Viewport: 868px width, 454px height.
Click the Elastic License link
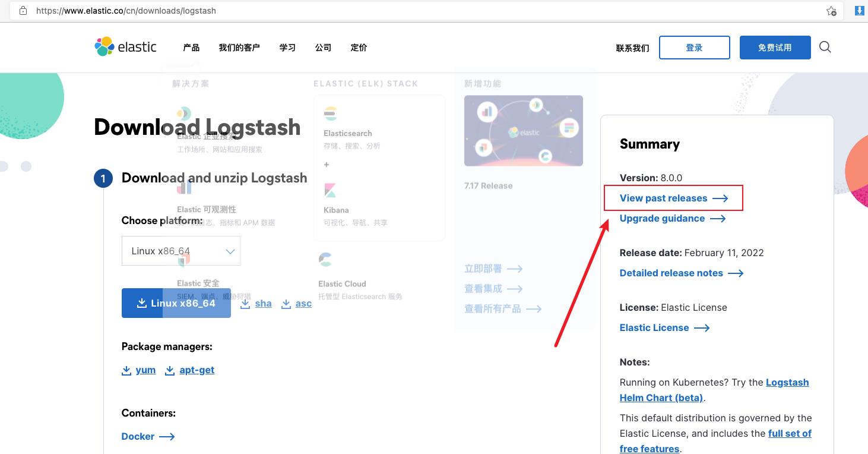(665, 327)
